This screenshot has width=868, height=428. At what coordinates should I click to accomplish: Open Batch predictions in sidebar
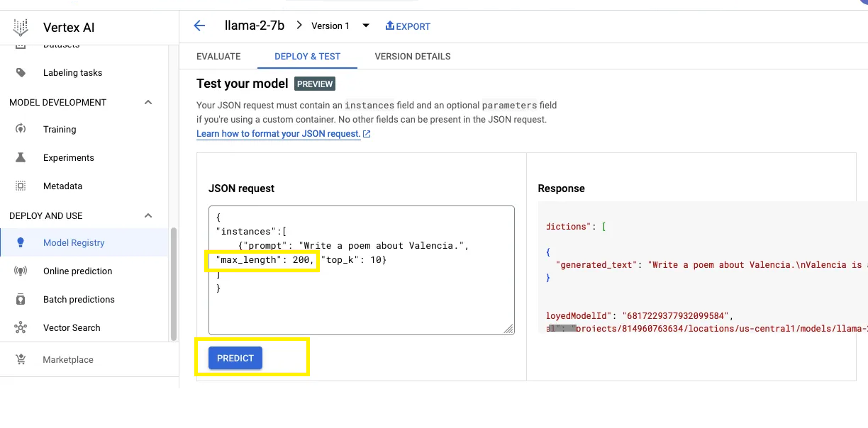(x=79, y=299)
